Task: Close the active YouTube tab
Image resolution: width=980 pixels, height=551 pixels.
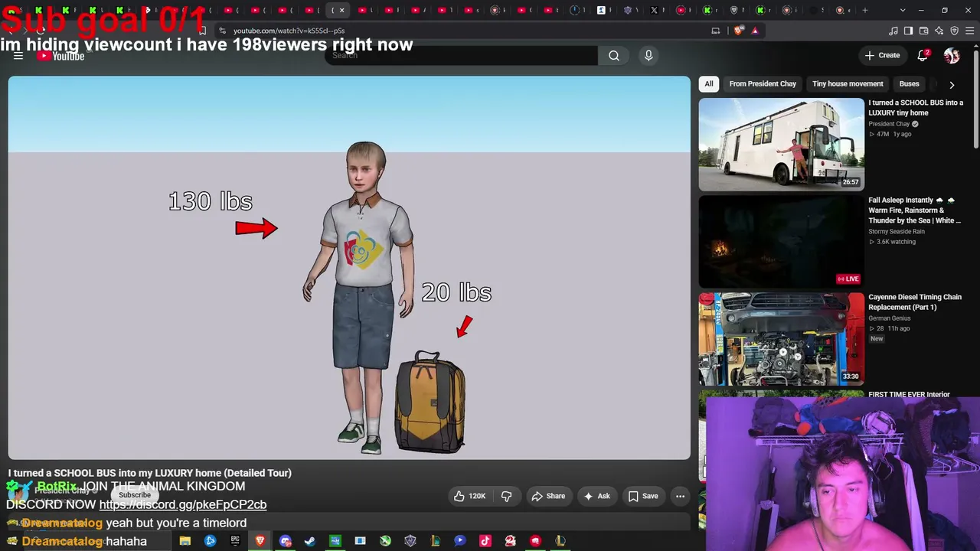Action: (x=341, y=10)
